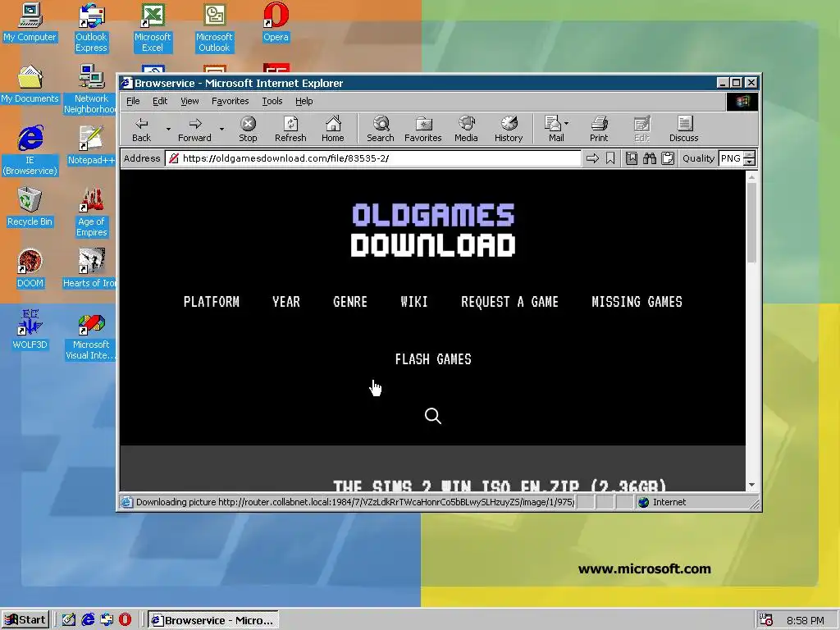Click Show Desktop icon in Quick Launch
Image resolution: width=840 pixels, height=630 pixels.
pyautogui.click(x=69, y=620)
